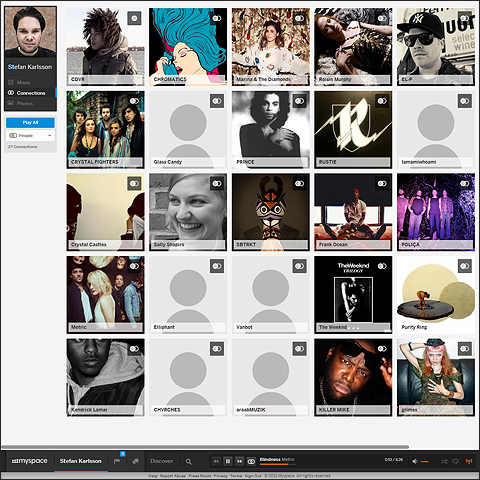Viewport: 480px width, 480px height.
Task: Connect to CDVR using its tile icon
Action: (134, 18)
